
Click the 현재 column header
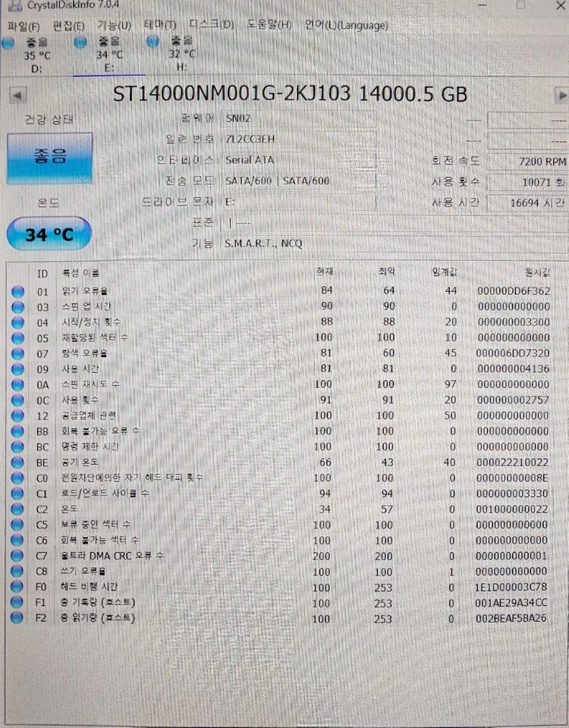[x=325, y=271]
